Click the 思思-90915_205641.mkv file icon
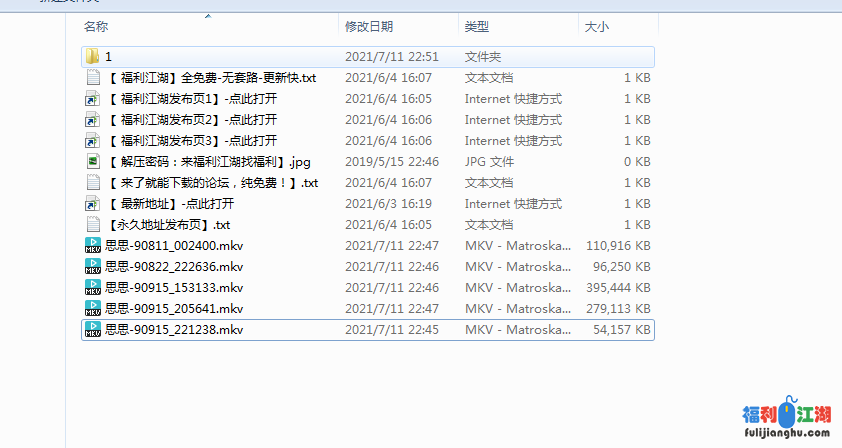This screenshot has width=842, height=448. 92,309
